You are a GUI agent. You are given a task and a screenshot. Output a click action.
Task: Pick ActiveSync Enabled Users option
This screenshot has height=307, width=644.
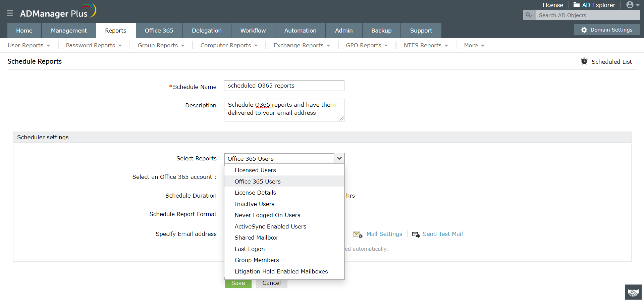(x=284, y=226)
